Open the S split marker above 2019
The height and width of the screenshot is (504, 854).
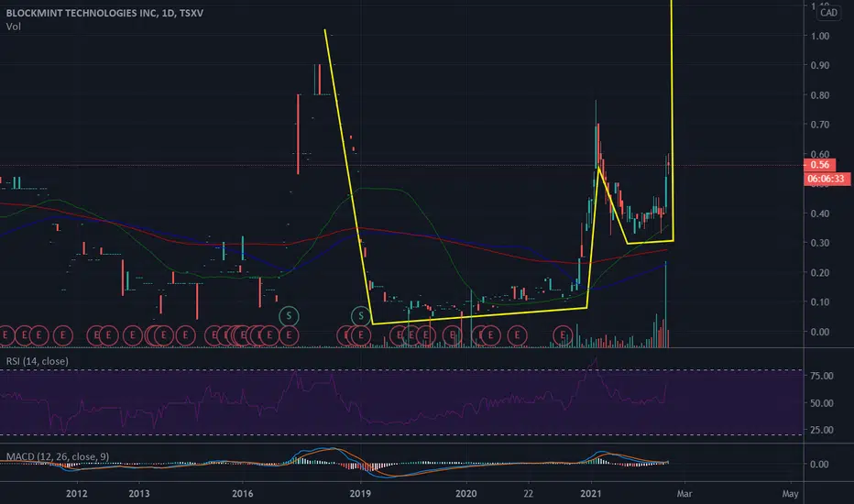point(360,316)
